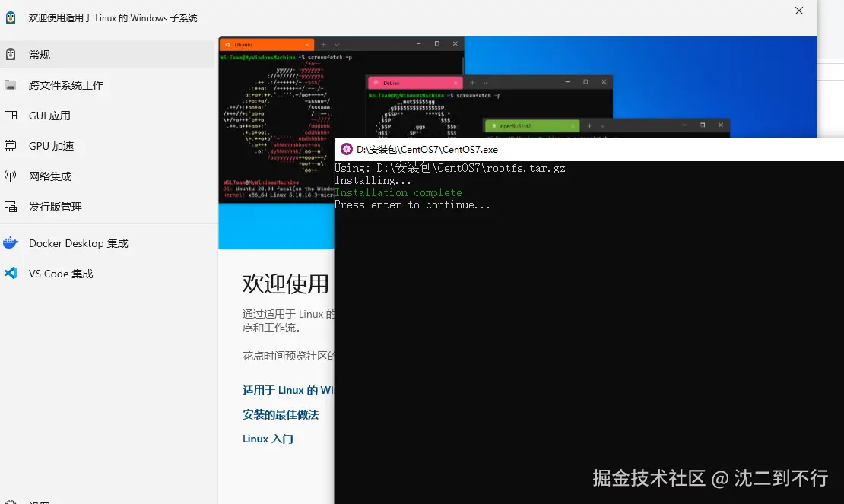The height and width of the screenshot is (504, 844).
Task: Click the Ubuntu tab in the hero image
Action: (x=266, y=45)
